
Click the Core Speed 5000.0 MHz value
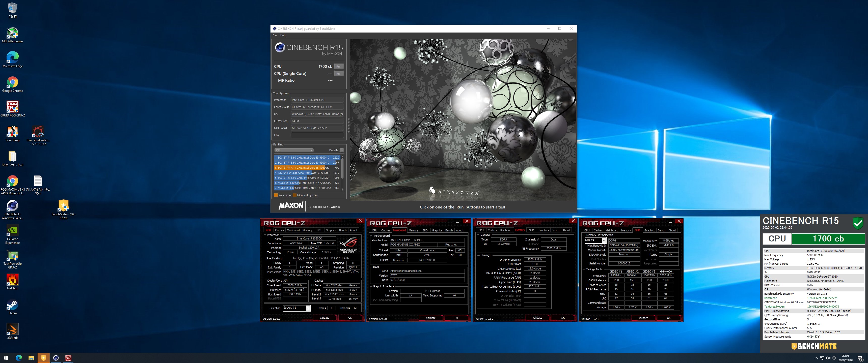coord(295,285)
